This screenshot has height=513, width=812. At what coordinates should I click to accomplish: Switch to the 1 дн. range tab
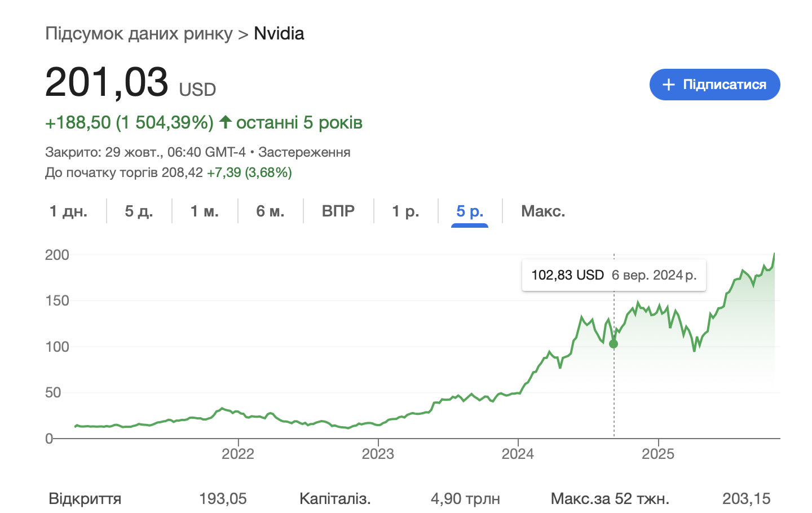click(x=68, y=211)
